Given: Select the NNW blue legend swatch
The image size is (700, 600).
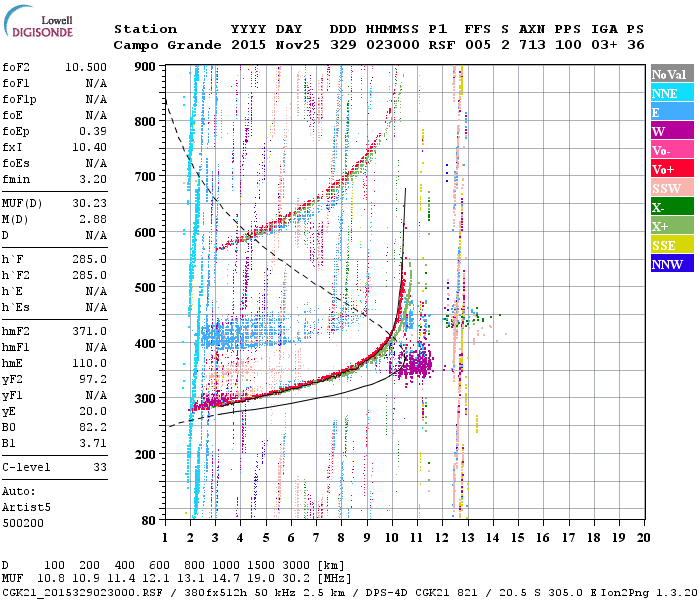Looking at the screenshot, I should [672, 264].
